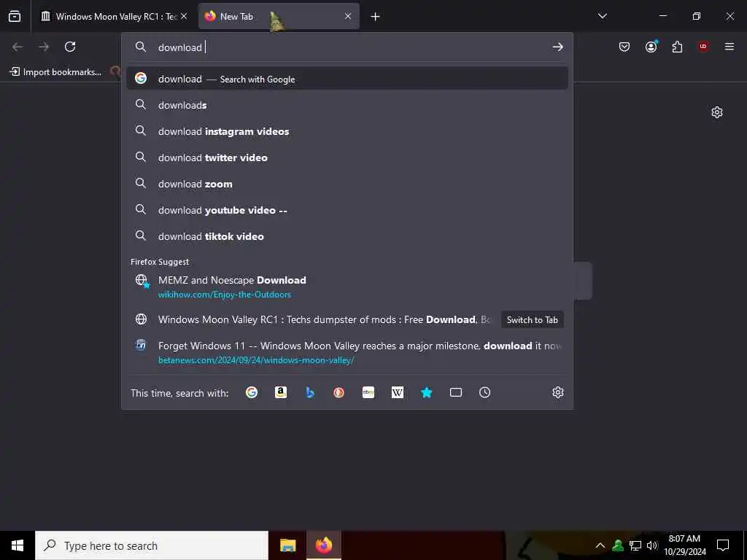Select 'download instagram videos' suggestion
This screenshot has height=560, width=747.
347,131
